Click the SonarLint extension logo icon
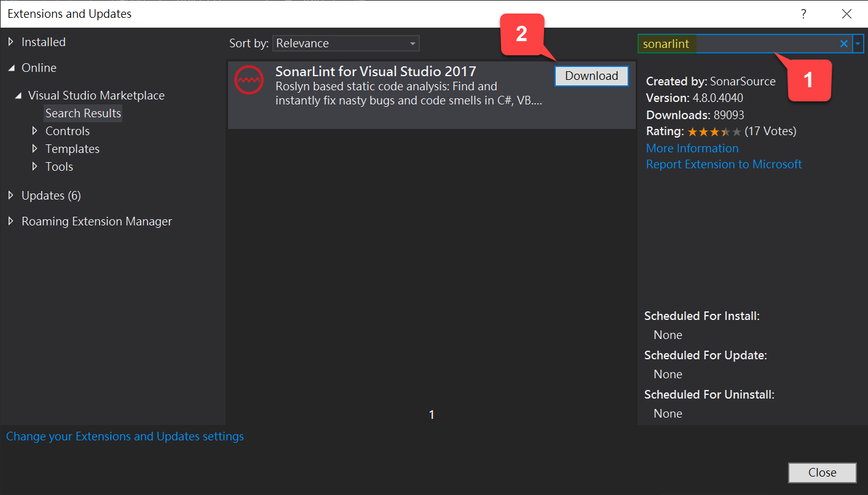The image size is (868, 495). pos(248,80)
